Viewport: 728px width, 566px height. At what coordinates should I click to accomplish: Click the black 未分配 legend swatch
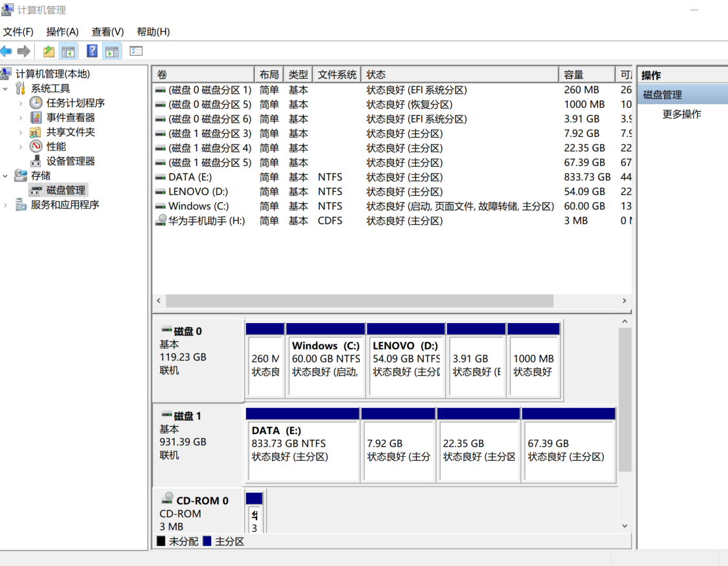point(161,541)
